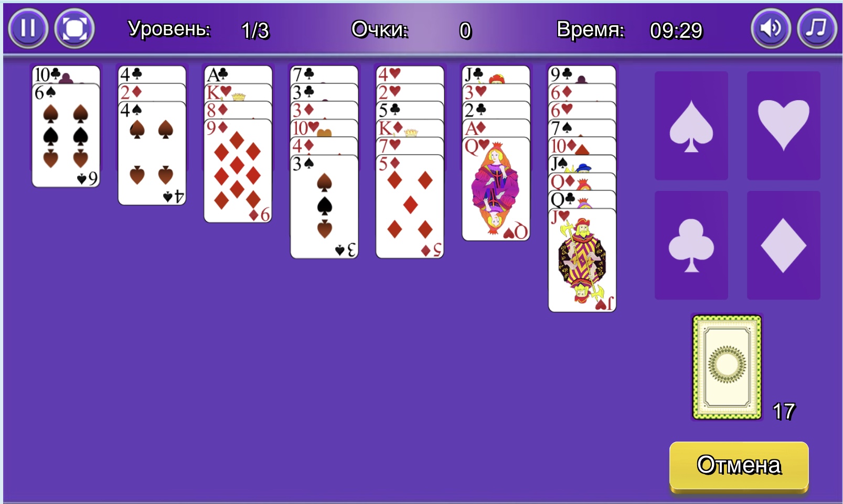The height and width of the screenshot is (504, 843).
Task: Select the six of spades card
Action: pyautogui.click(x=66, y=135)
